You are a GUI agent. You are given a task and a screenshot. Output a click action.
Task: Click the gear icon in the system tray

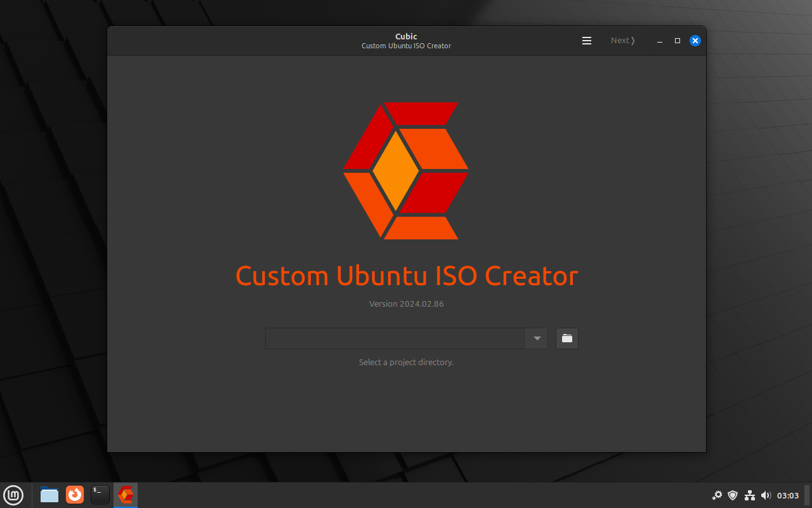coord(717,495)
